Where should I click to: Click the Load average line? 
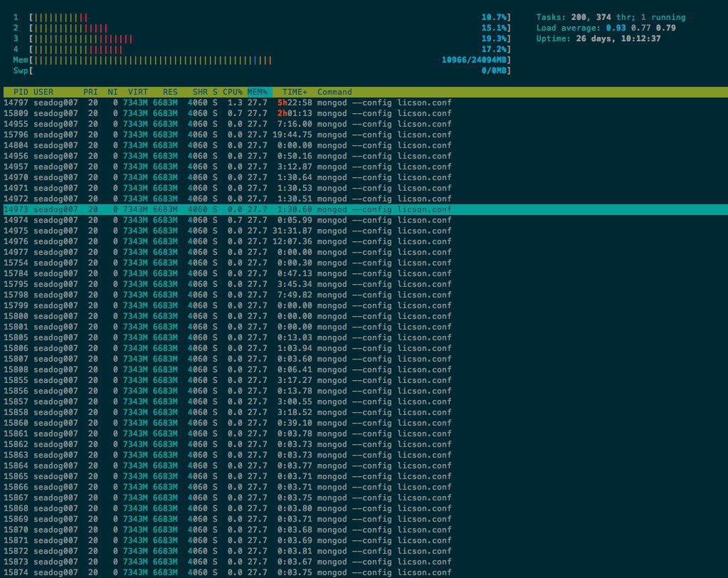[x=606, y=28]
